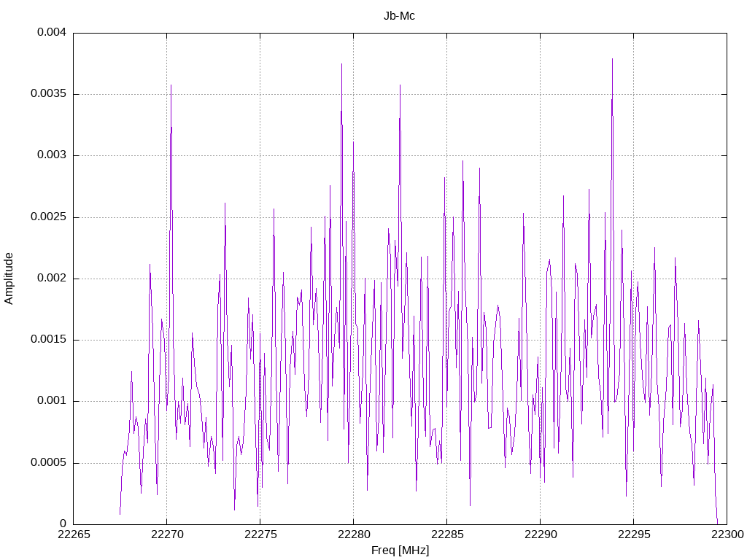Click the 0 y-axis tick label
The image size is (747, 560).
[x=63, y=524]
